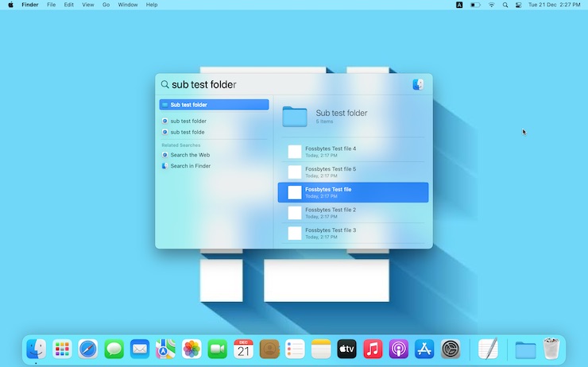Screen dimensions: 588x367
Task: Open the Window menu in menu bar
Action: (127, 5)
